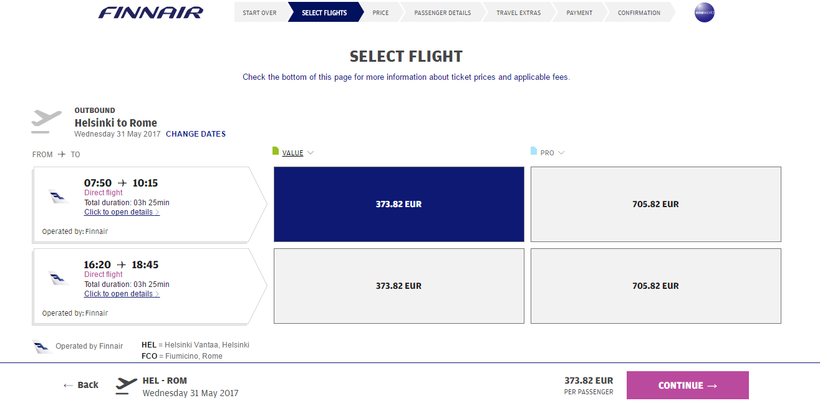820x403 pixels.
Task: Click the light blue Pro fare icon
Action: coord(533,152)
